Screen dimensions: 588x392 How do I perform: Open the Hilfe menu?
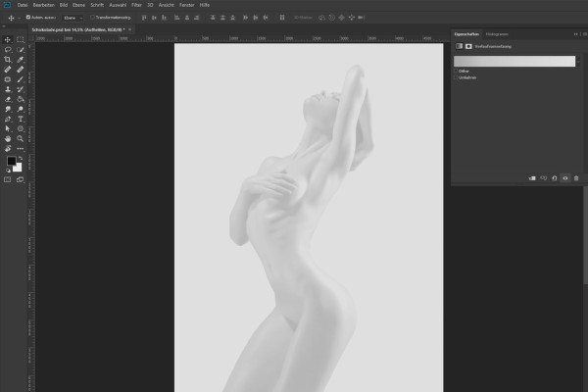click(x=205, y=5)
